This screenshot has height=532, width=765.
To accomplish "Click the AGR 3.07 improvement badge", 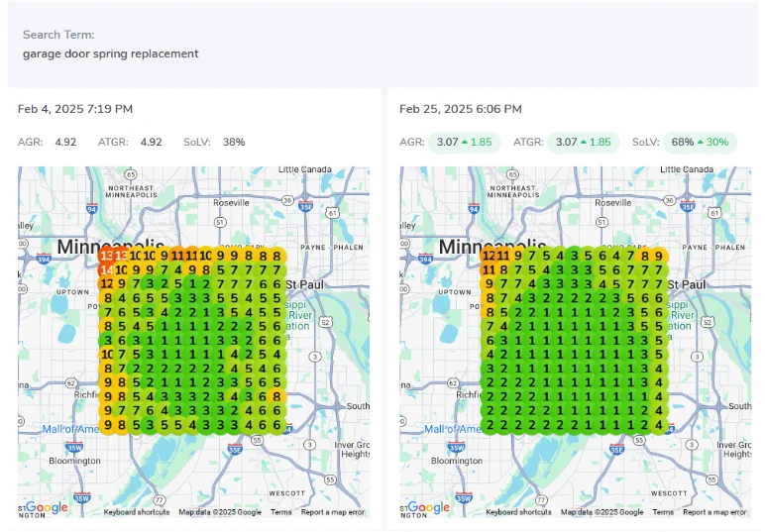I will pos(465,143).
